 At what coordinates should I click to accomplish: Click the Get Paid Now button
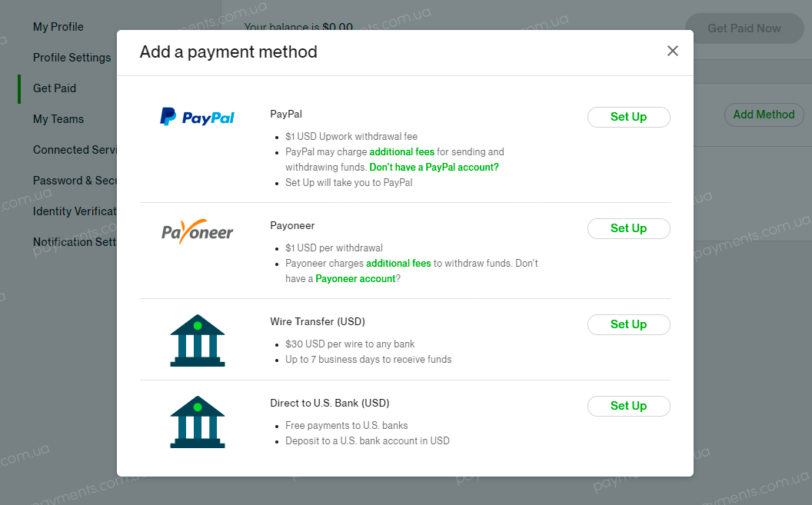pyautogui.click(x=744, y=28)
